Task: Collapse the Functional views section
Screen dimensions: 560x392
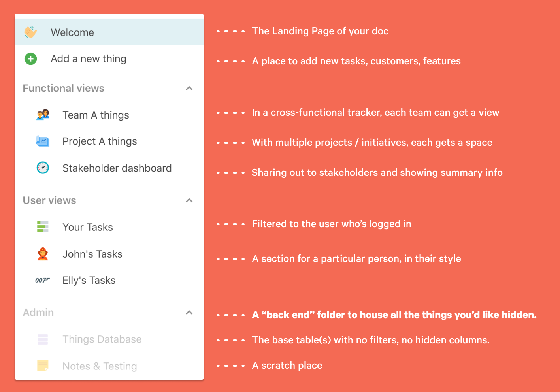Action: coord(189,88)
